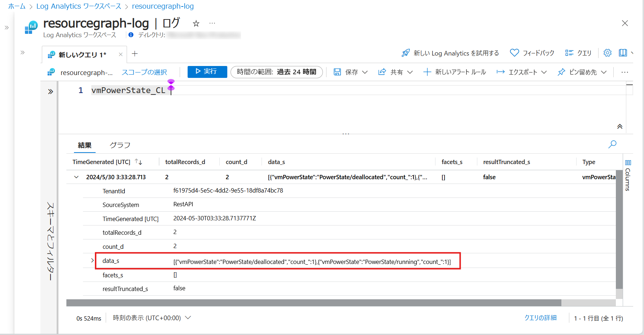Open resourcegraph-log breadcrumb link
The image size is (644, 335).
(163, 6)
